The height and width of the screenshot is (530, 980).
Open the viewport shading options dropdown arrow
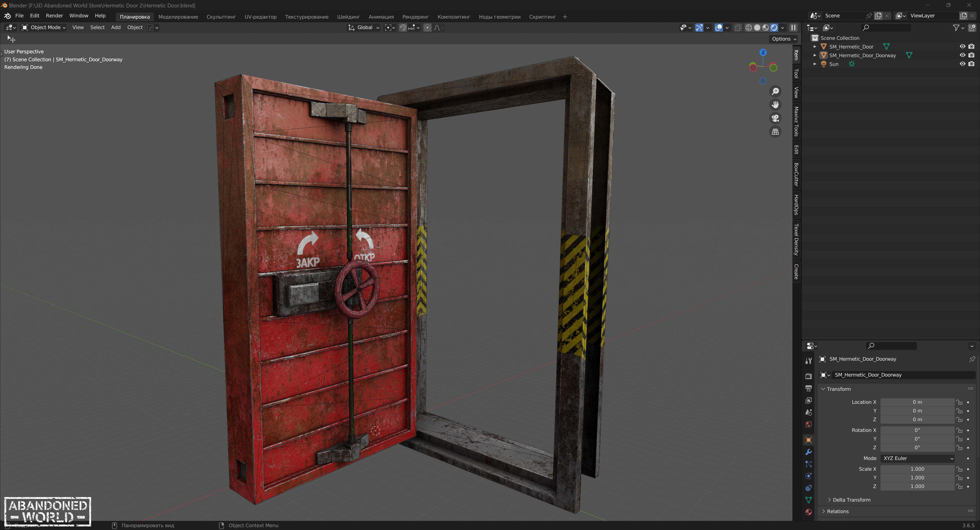click(x=782, y=27)
